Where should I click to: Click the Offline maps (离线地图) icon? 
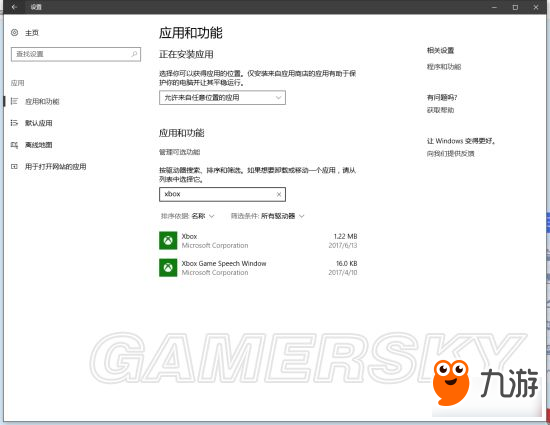[x=14, y=145]
